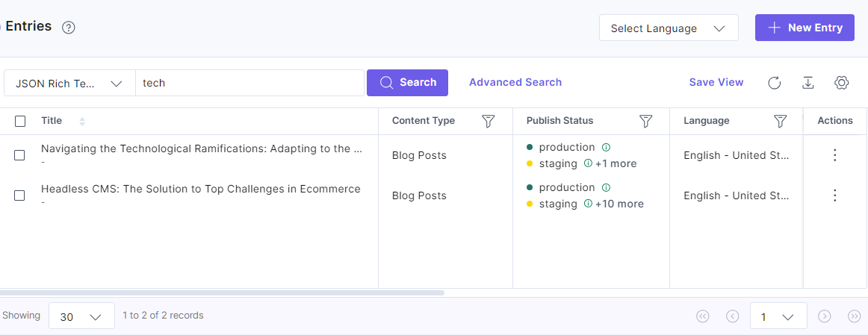Check the Navigating the Technological Ramifications entry
Image resolution: width=868 pixels, height=335 pixels.
pyautogui.click(x=19, y=155)
